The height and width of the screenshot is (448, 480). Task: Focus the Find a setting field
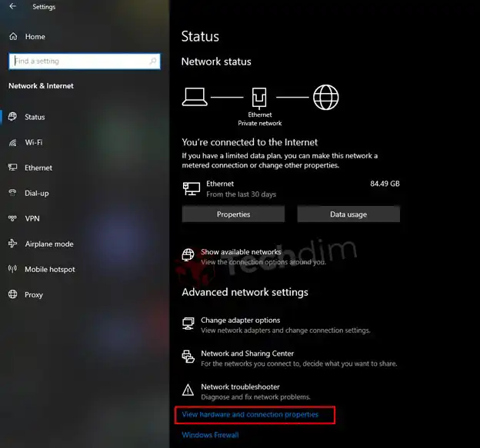pyautogui.click(x=85, y=61)
